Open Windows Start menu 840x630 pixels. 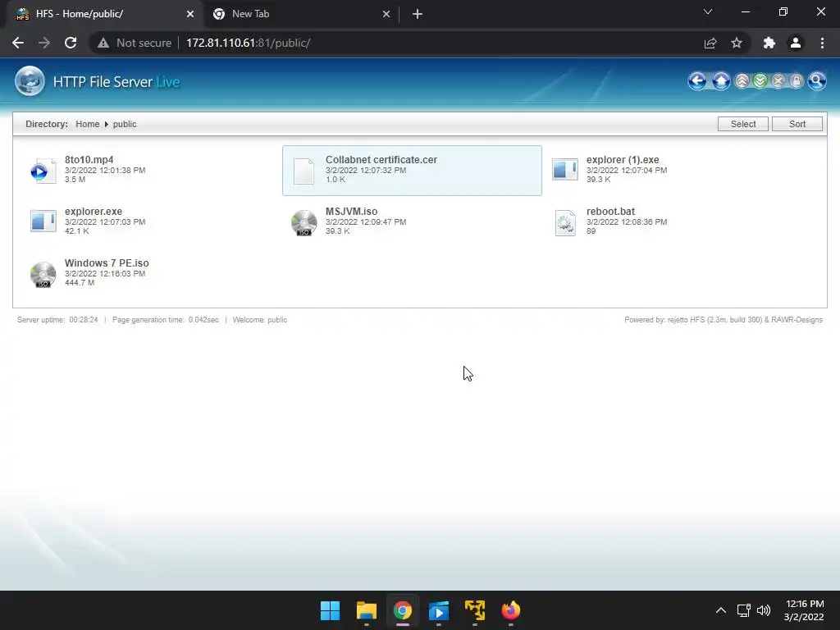pos(330,610)
